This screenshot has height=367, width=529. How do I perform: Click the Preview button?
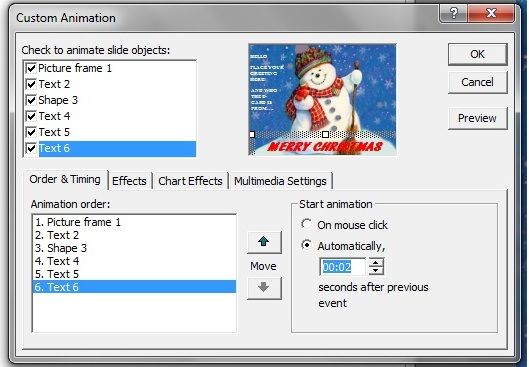pyautogui.click(x=477, y=118)
